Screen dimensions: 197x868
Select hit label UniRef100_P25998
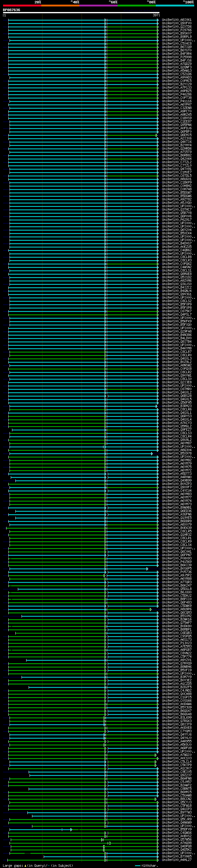[x=177, y=57]
